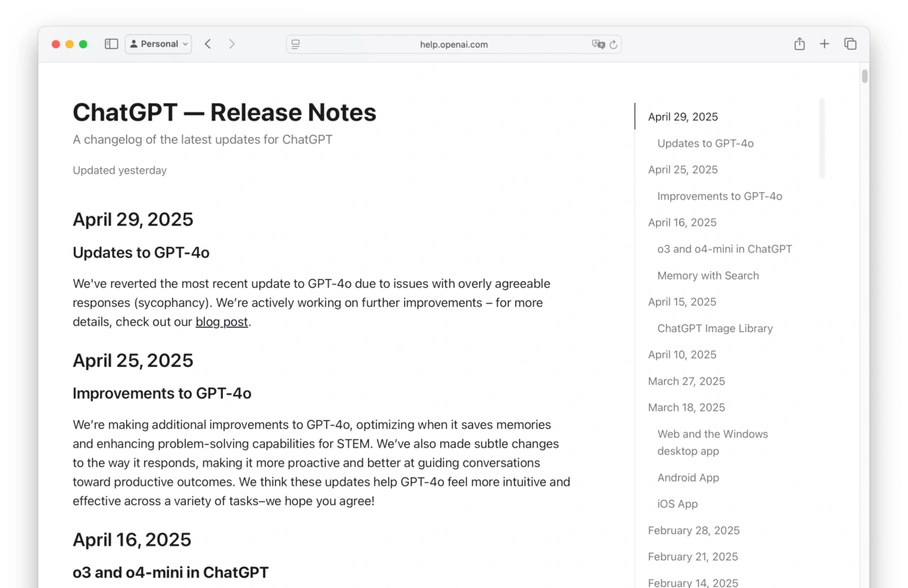
Task: Jump to Updates to GPT-4o section
Action: [705, 143]
